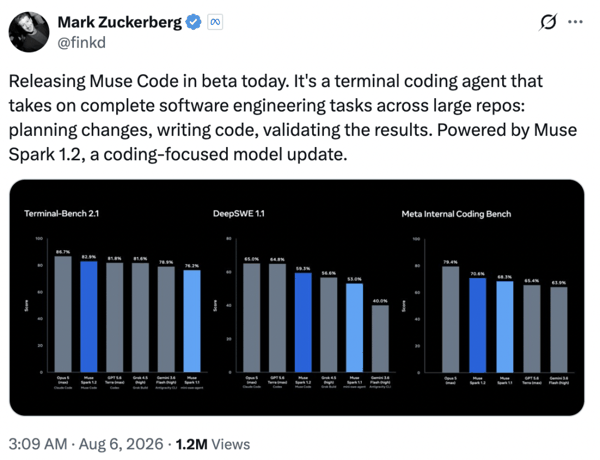Open the three-dot more options menu

click(x=575, y=22)
